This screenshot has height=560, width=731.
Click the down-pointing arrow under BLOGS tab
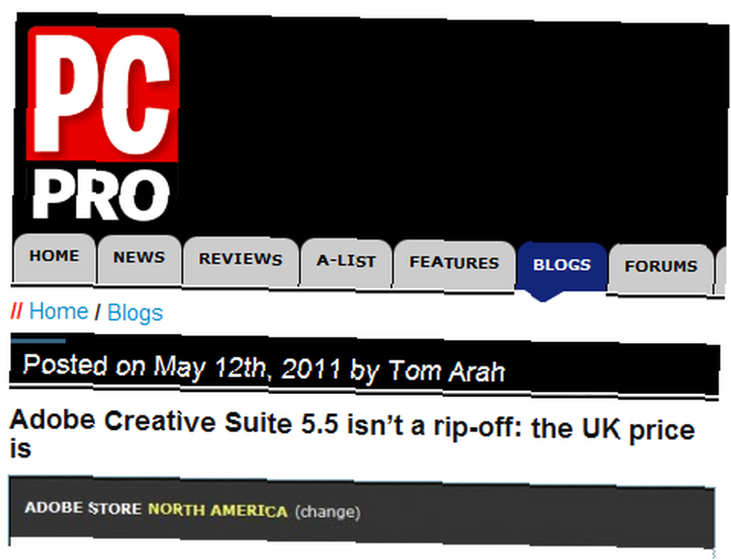tap(542, 297)
